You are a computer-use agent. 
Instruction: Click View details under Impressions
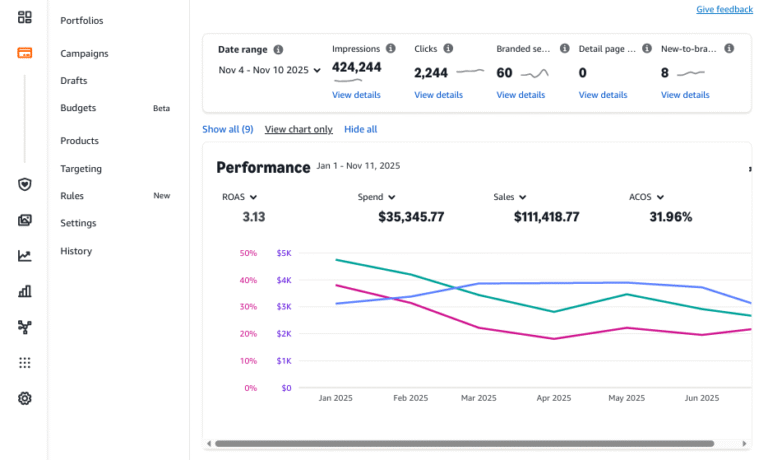(356, 95)
